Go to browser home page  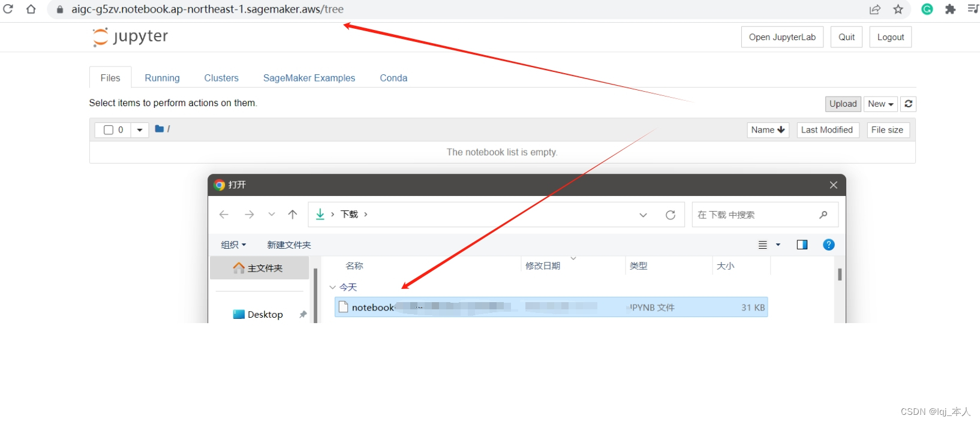coord(31,9)
